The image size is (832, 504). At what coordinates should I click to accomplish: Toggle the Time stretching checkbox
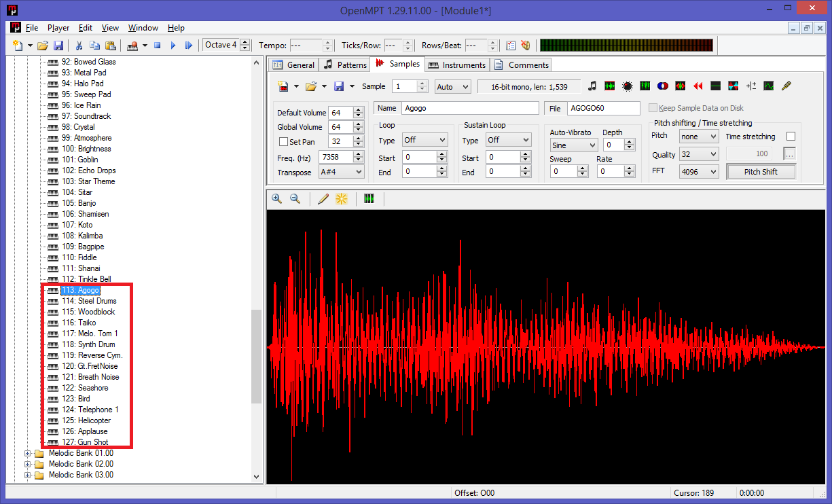coord(790,137)
